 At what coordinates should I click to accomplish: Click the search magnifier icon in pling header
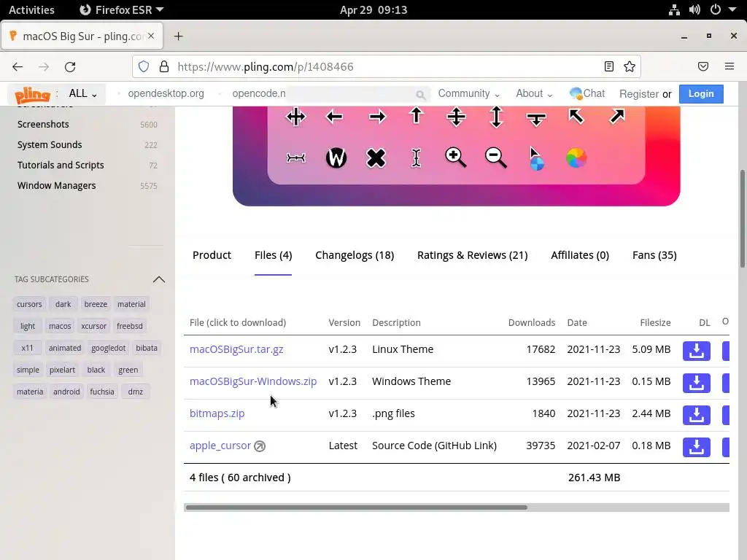[x=420, y=95]
